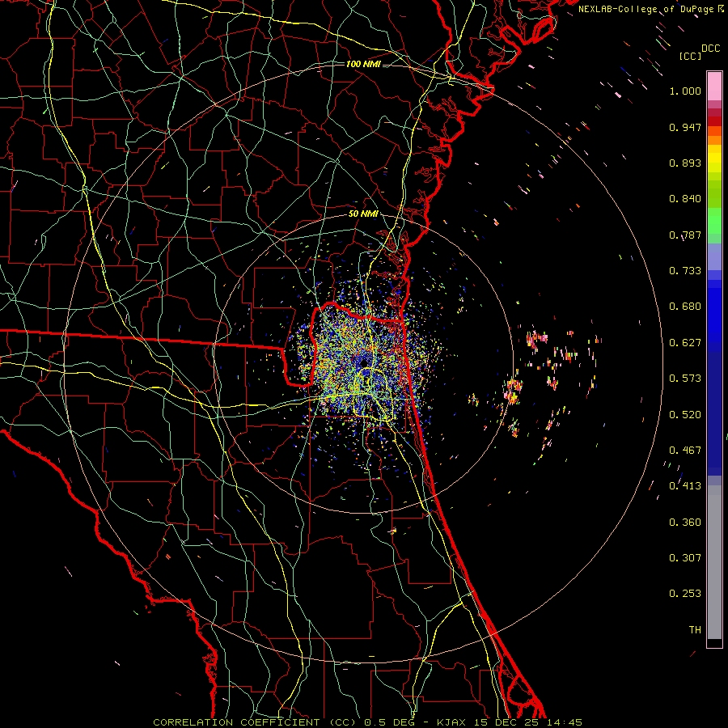Image resolution: width=728 pixels, height=728 pixels.
Task: Pick the red segment of color bar
Action: click(x=714, y=121)
